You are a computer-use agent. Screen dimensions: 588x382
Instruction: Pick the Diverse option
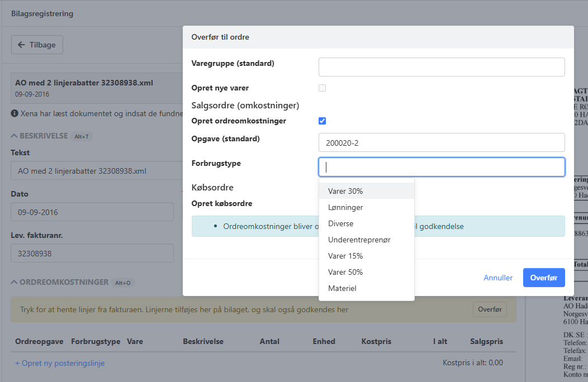pos(340,223)
